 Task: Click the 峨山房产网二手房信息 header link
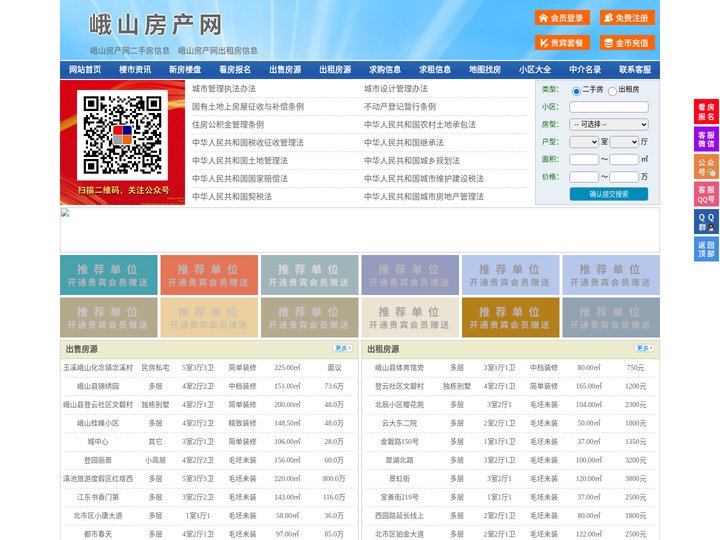pyautogui.click(x=130, y=51)
